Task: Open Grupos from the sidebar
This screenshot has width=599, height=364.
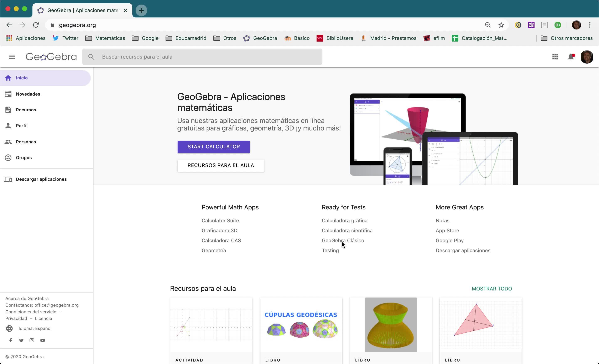Action: coord(24,158)
